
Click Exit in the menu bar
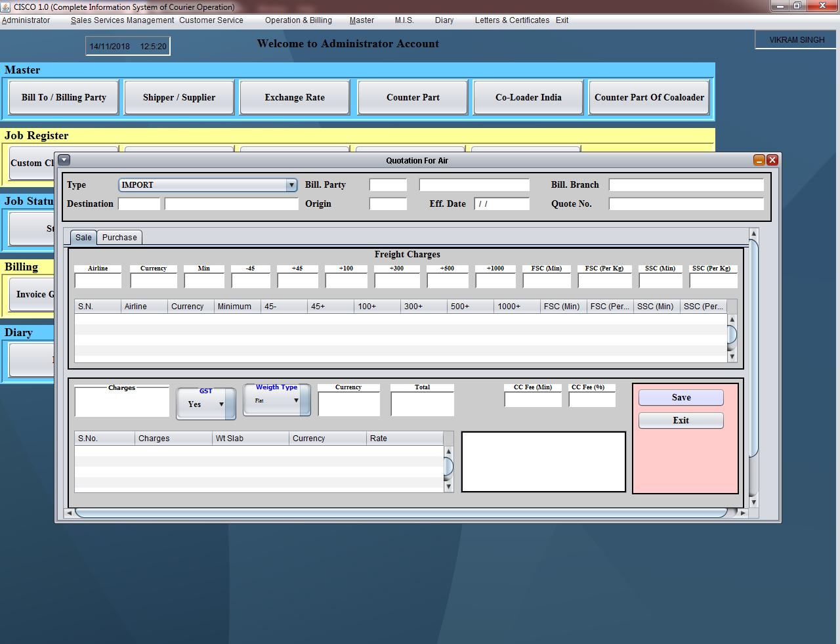coord(562,20)
